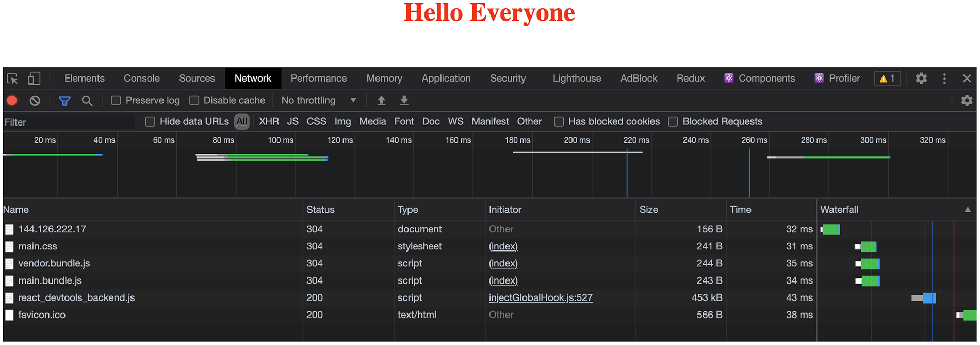The height and width of the screenshot is (345, 980).
Task: Tick the Hide data URLs checkbox
Action: [x=150, y=122]
